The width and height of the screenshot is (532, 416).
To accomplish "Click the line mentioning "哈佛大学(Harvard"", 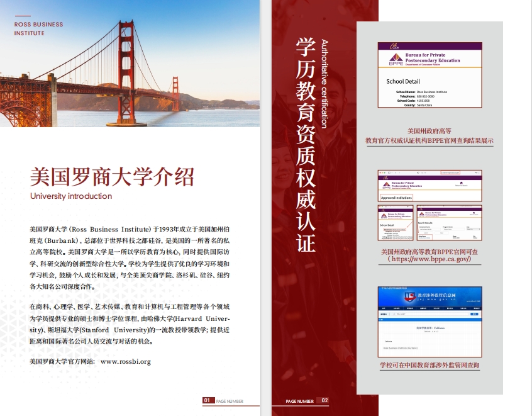I will click(x=130, y=318).
